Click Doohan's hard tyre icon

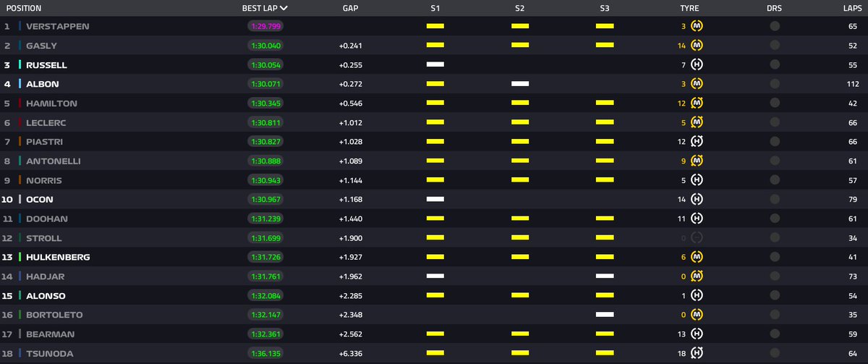point(697,219)
